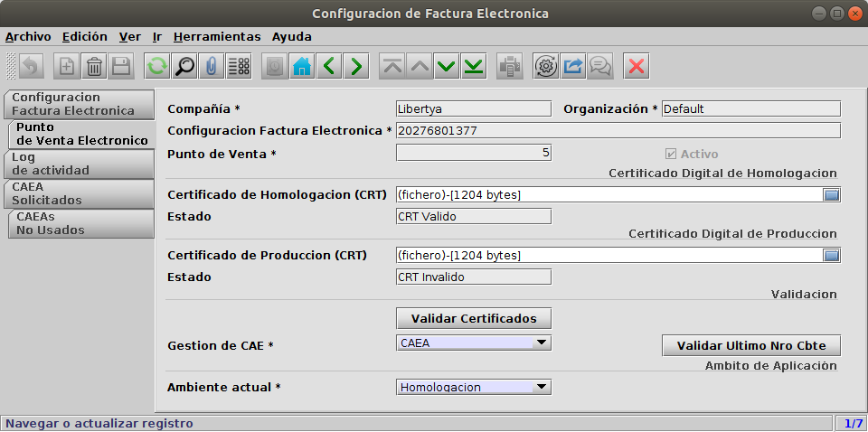Click the Compañía field showing Libertya
Viewport: 868px width, 432px height.
click(x=474, y=109)
